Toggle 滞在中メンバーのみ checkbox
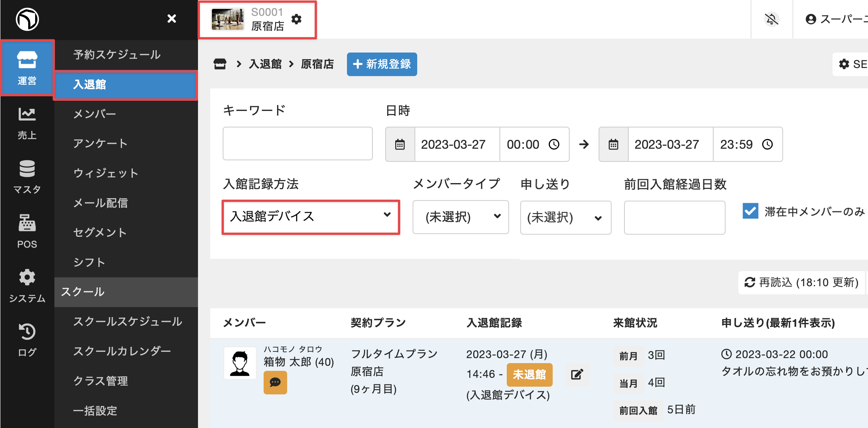 pos(750,211)
